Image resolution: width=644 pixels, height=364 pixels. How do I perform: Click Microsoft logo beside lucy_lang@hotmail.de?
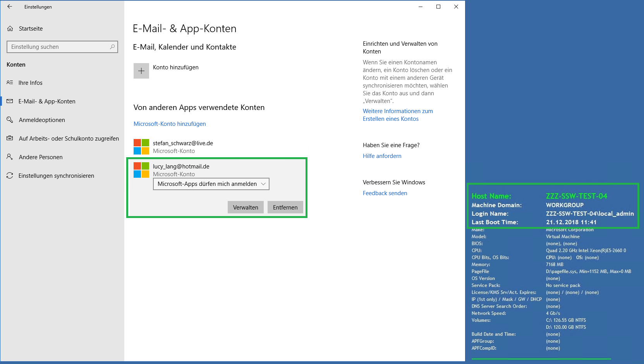pos(141,170)
